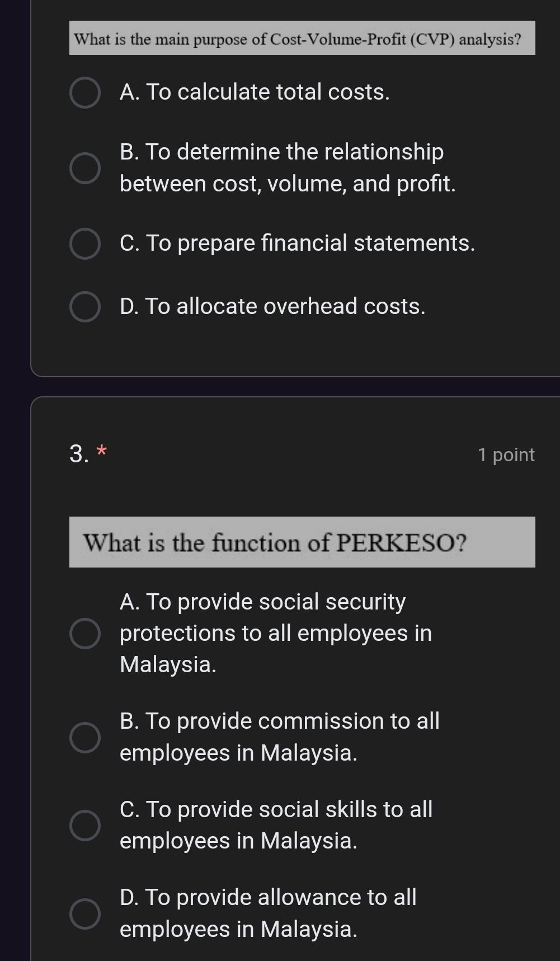Click the 'What is the function of PERKESO?' image
The width and height of the screenshot is (560, 961).
pyautogui.click(x=302, y=542)
